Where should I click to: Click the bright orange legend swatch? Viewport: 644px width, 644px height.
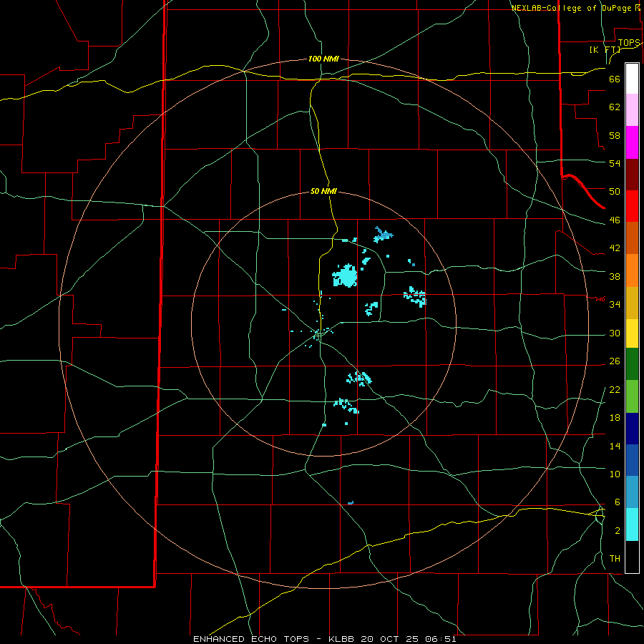tap(632, 270)
